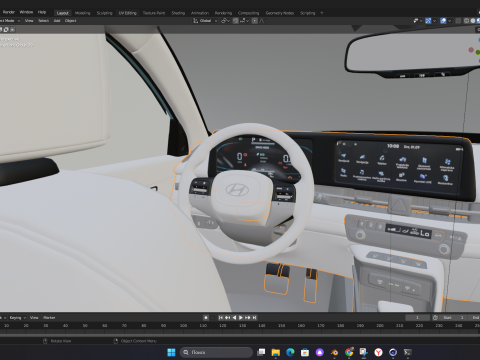Switch to the Sculpting workspace tab

105,13
